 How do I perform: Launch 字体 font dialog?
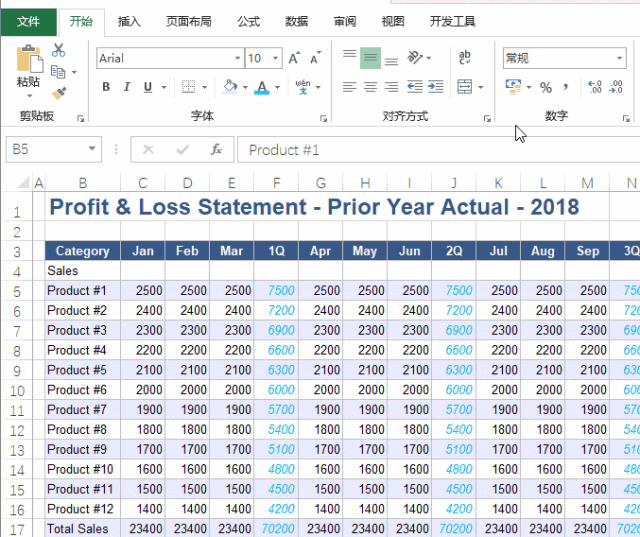(x=323, y=118)
